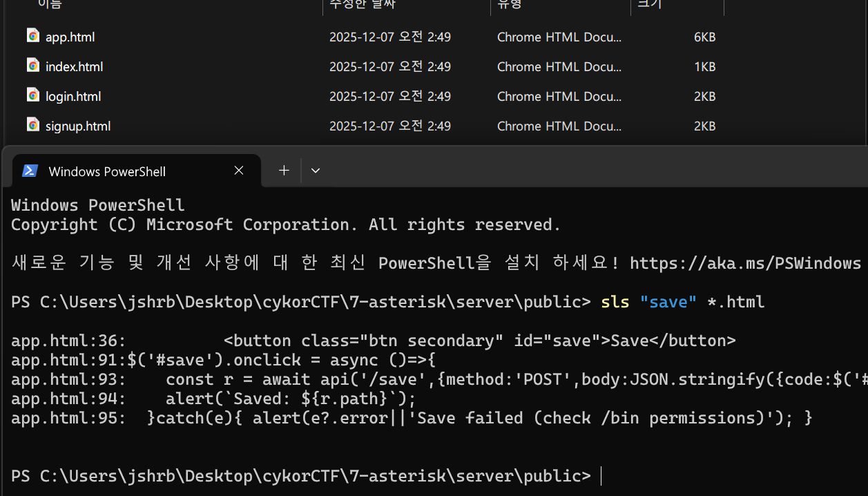Select the login.html file name

[73, 97]
